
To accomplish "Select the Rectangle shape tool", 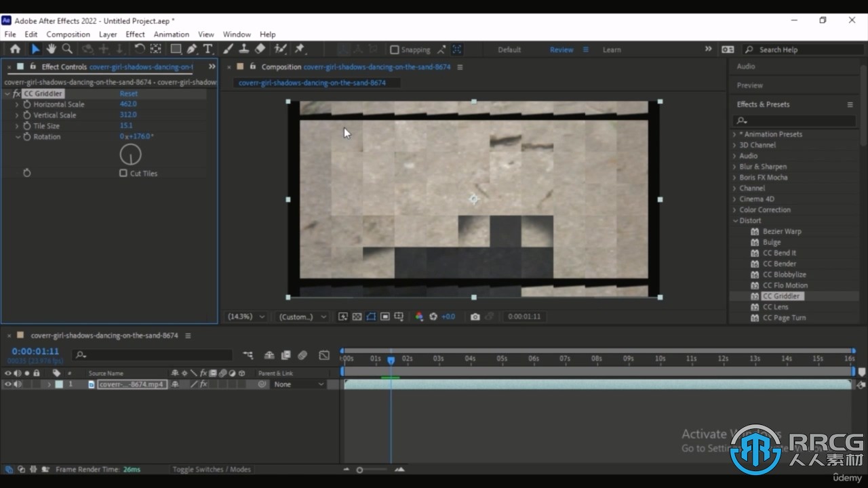I will pos(176,49).
